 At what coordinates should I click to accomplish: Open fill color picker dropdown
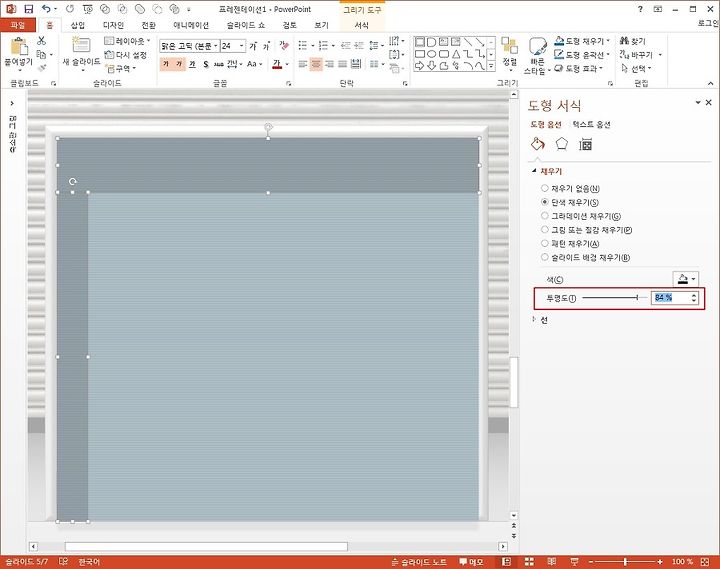click(686, 279)
